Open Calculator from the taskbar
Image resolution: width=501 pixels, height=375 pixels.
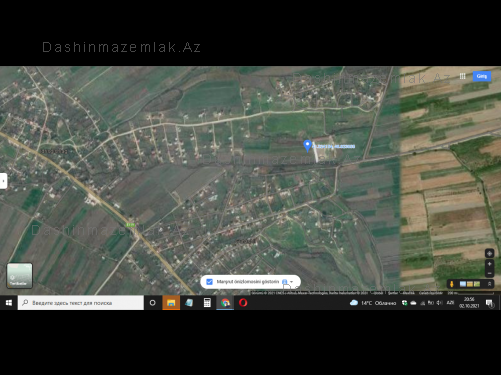[x=207, y=303]
